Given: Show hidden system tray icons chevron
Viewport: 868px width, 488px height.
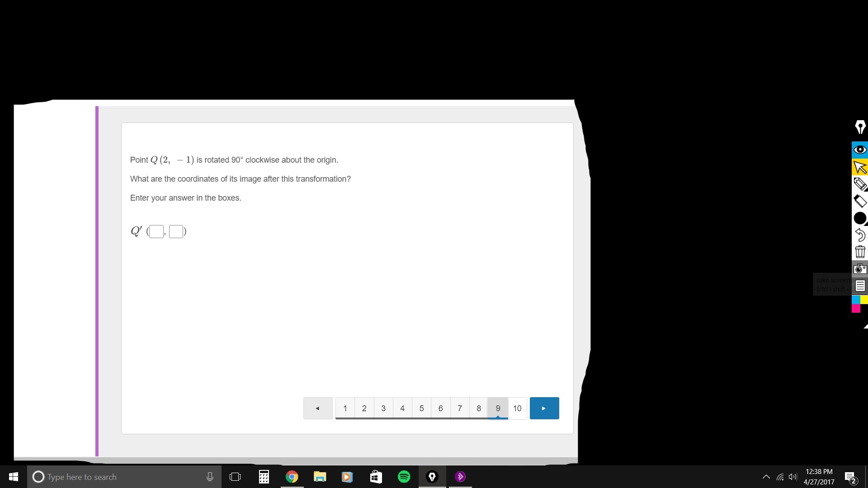Looking at the screenshot, I should (x=766, y=477).
